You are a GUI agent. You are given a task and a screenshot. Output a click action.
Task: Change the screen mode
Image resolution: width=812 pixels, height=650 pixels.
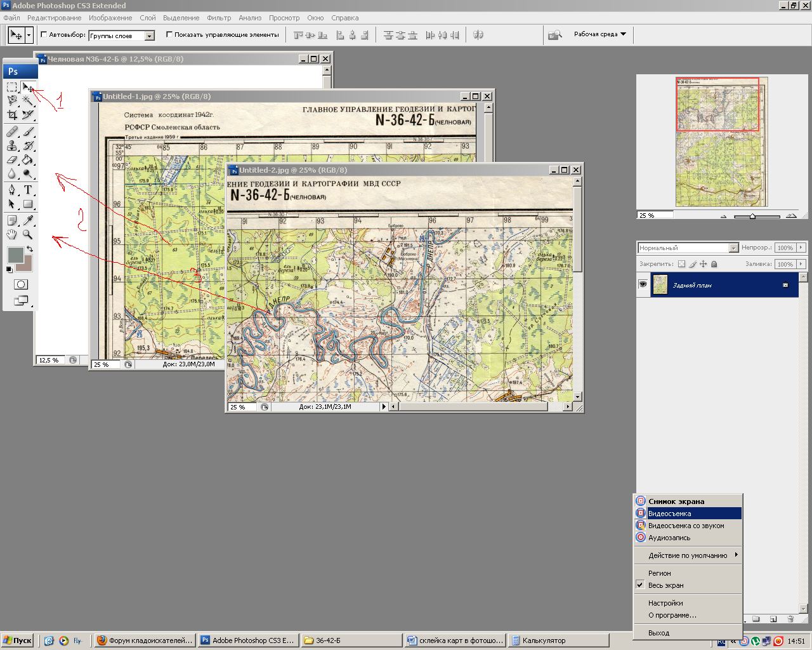20,301
